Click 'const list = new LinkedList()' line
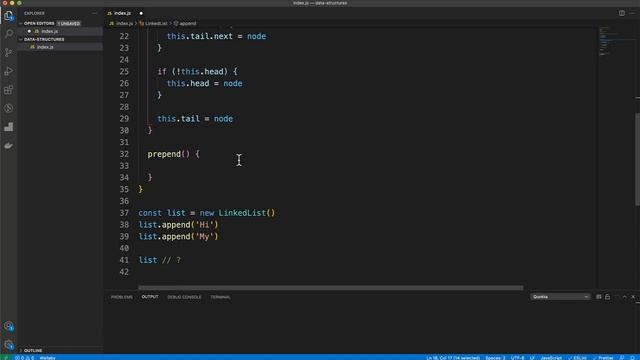Screen dimensions: 640x360 (x=207, y=213)
